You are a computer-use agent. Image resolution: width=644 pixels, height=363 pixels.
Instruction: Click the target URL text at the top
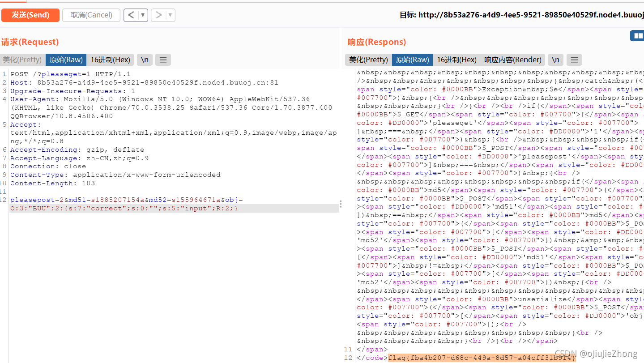(x=521, y=15)
